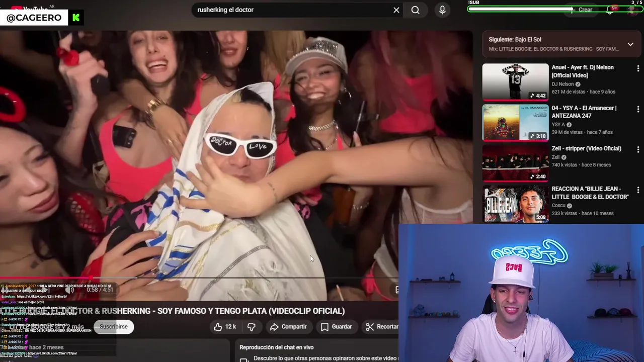
Task: Click the Suscribirse button
Action: pos(114,327)
